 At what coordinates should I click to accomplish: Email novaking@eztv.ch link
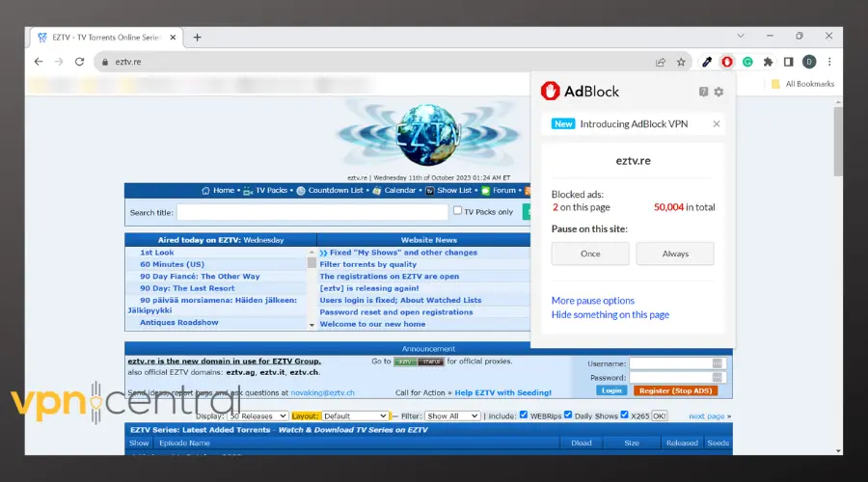[x=322, y=393]
